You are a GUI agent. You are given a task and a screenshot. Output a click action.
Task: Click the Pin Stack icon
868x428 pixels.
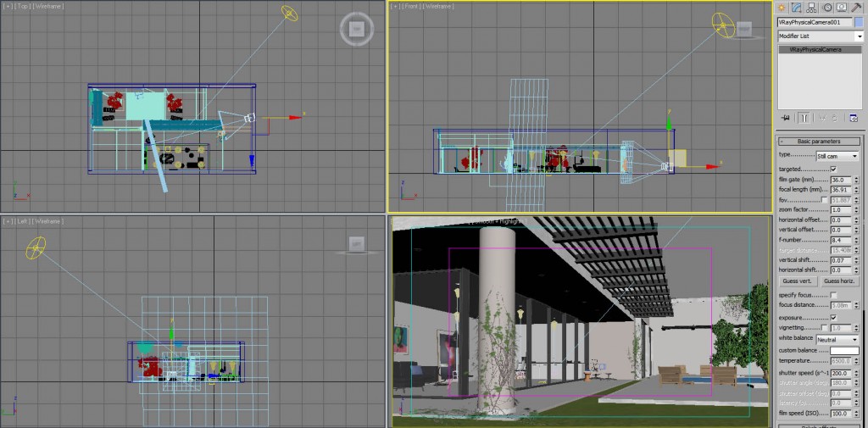[x=784, y=117]
